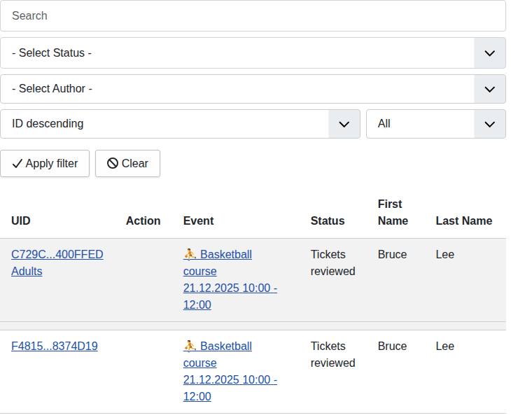Expand the Select Author dropdown
The height and width of the screenshot is (420, 511).
tap(253, 89)
